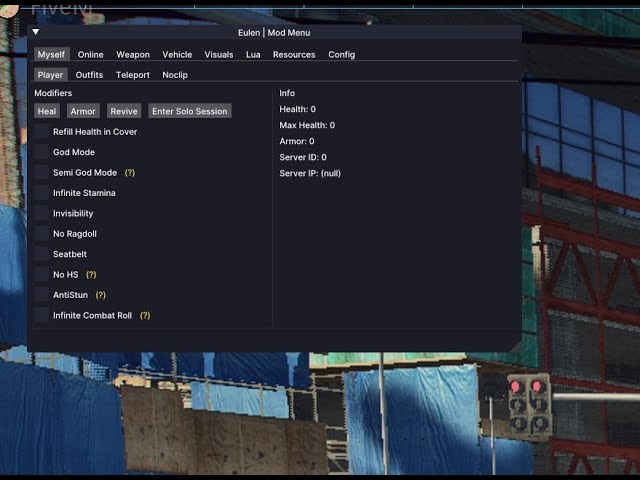Enable the AntiStun checkbox

pos(42,295)
